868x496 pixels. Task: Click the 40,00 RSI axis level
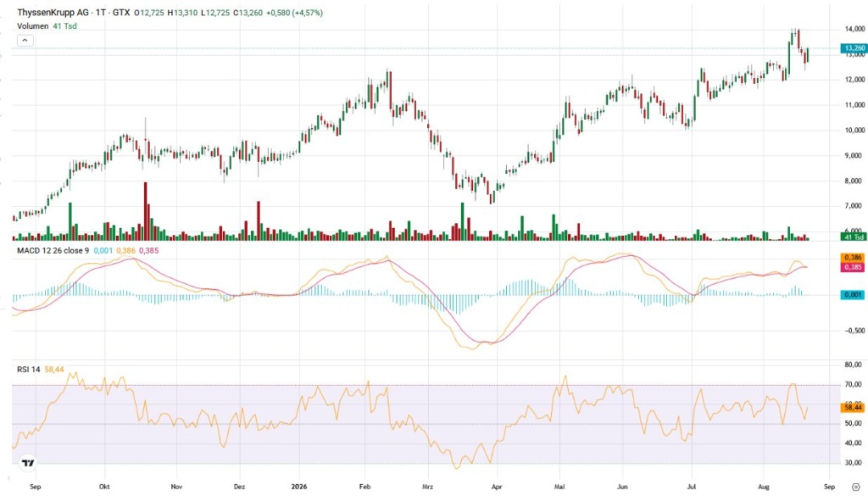[854, 443]
